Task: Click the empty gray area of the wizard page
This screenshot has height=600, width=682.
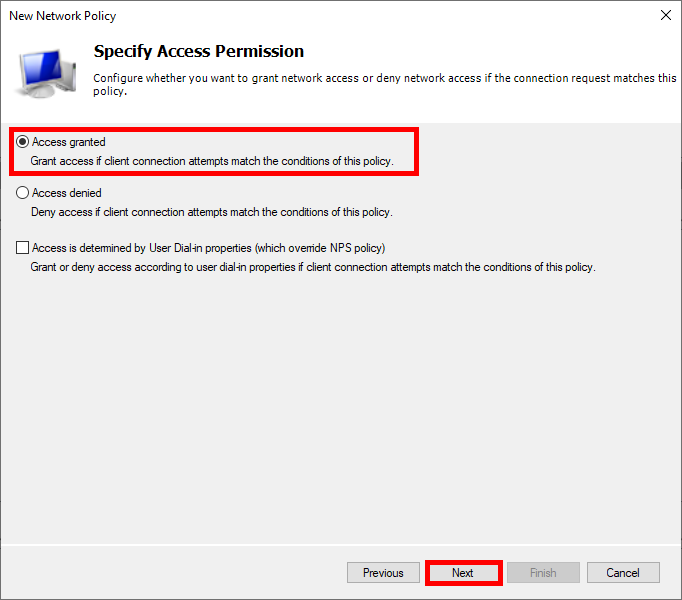Action: (x=340, y=420)
